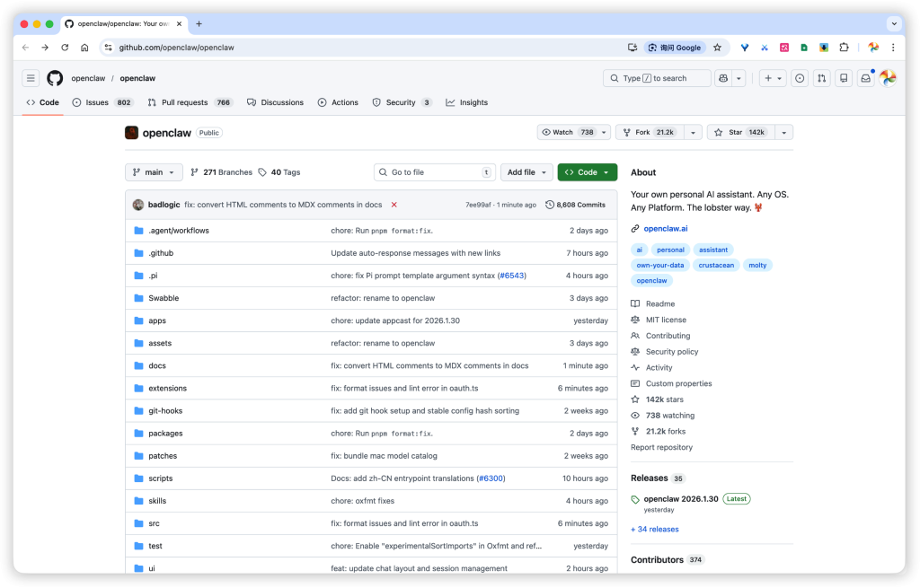
Task: Open the Copilot chat icon
Action: 722,78
